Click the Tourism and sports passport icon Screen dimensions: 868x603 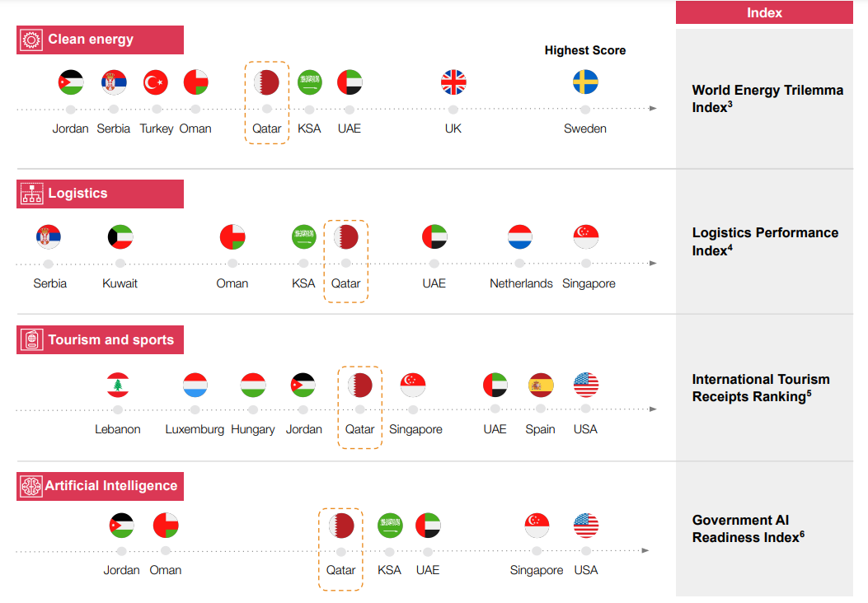tap(31, 339)
